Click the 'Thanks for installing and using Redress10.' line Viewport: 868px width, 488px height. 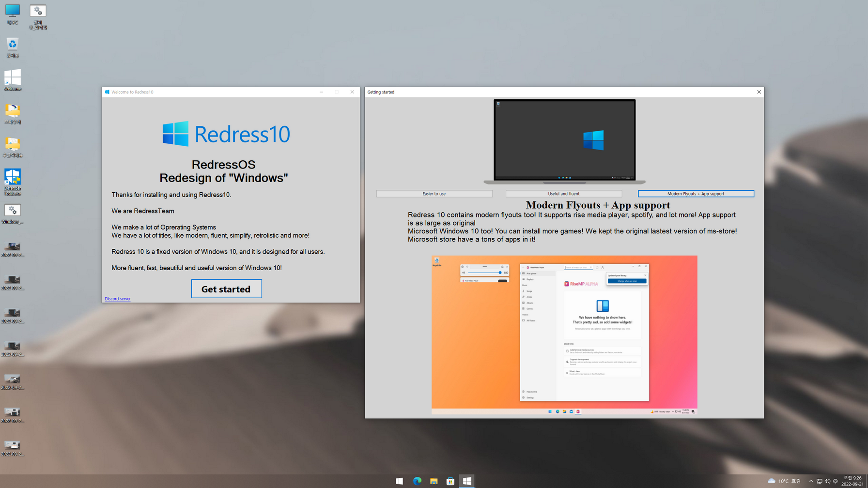171,195
